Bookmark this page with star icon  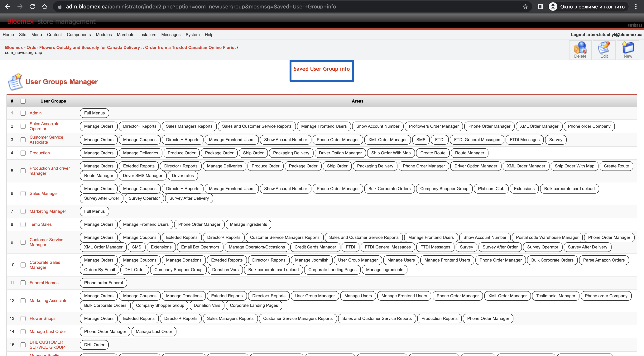coord(525,7)
